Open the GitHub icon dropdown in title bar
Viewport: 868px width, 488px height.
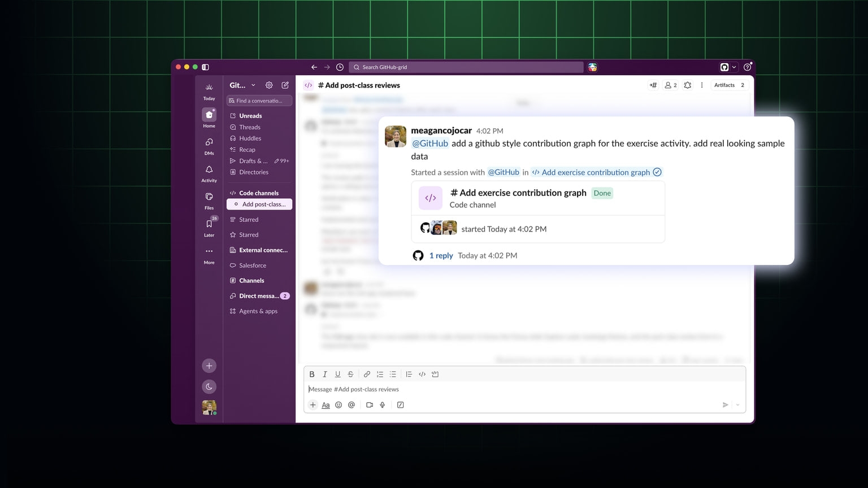pos(728,67)
